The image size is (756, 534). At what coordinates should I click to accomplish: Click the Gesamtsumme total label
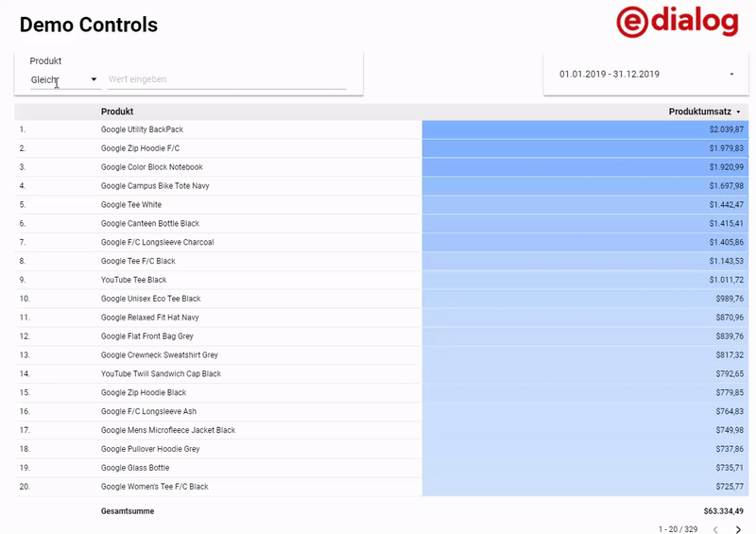coord(128,511)
